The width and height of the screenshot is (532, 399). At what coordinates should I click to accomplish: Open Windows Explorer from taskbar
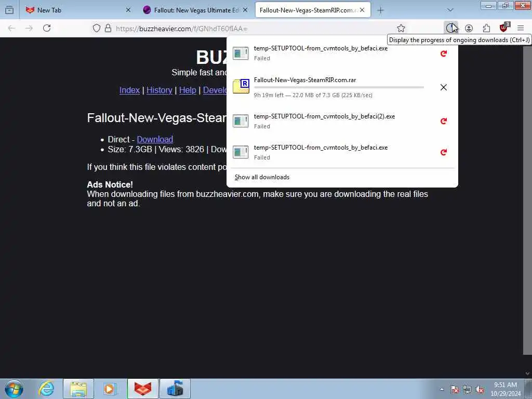tap(78, 389)
